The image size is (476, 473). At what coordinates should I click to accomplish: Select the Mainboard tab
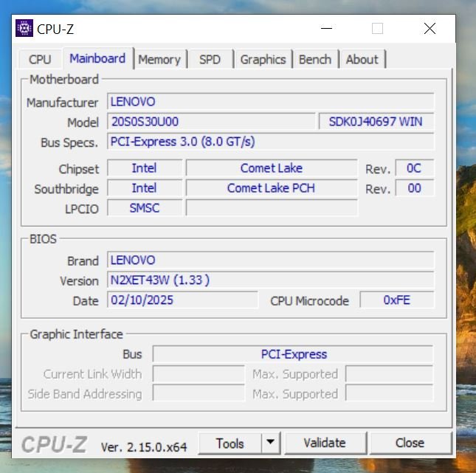(97, 58)
